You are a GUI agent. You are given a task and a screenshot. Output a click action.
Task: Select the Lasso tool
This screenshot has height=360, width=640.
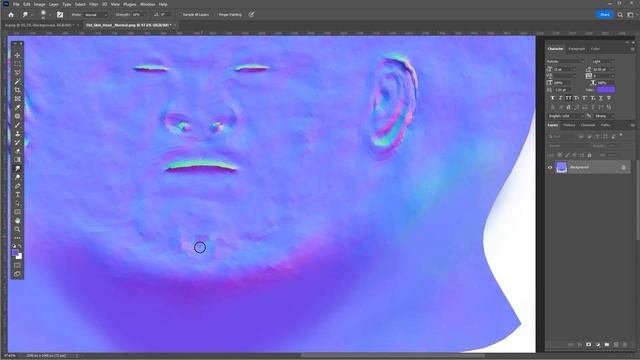point(17,73)
